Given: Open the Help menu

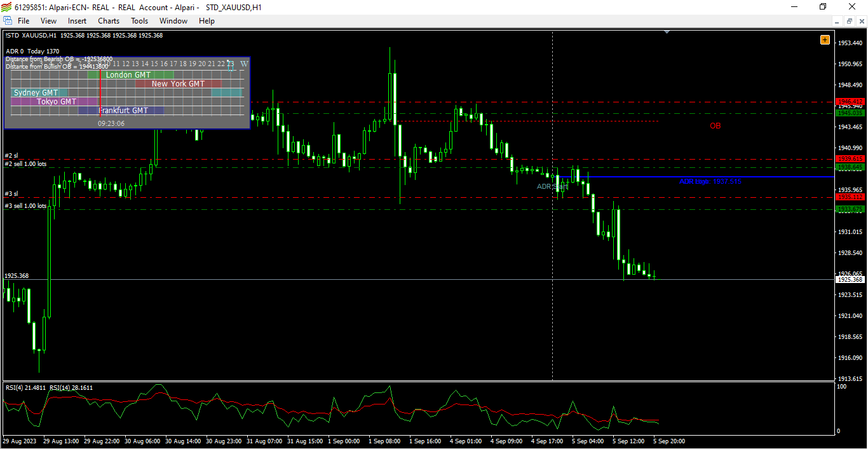Looking at the screenshot, I should coord(207,21).
